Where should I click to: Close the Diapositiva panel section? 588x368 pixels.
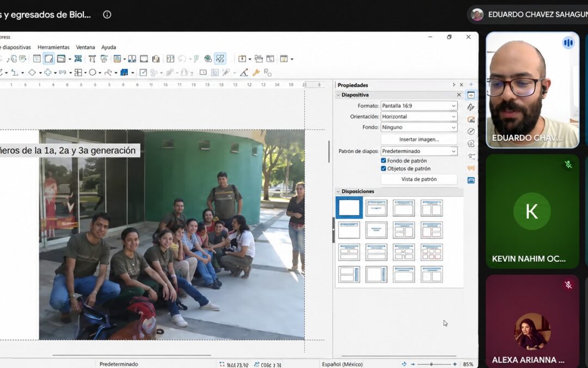(x=458, y=95)
